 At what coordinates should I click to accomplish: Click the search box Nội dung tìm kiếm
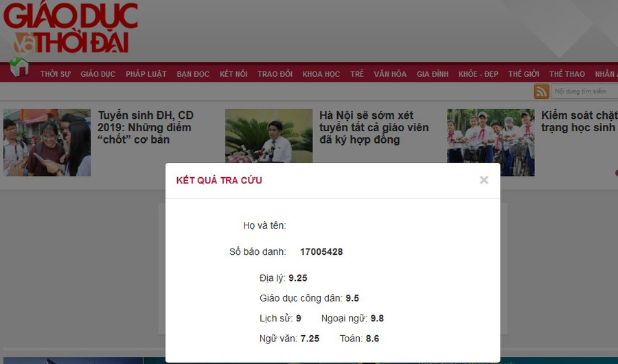pos(584,91)
